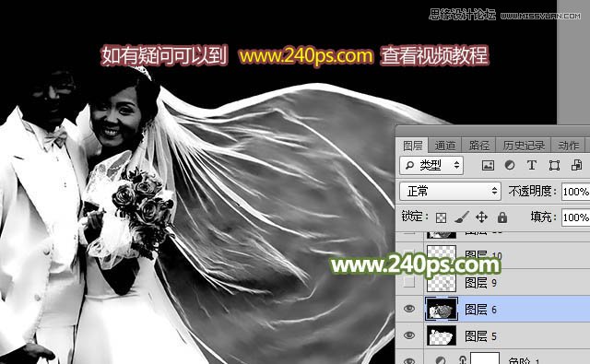
Task: Open the 历史记录 tab
Action: (x=524, y=146)
